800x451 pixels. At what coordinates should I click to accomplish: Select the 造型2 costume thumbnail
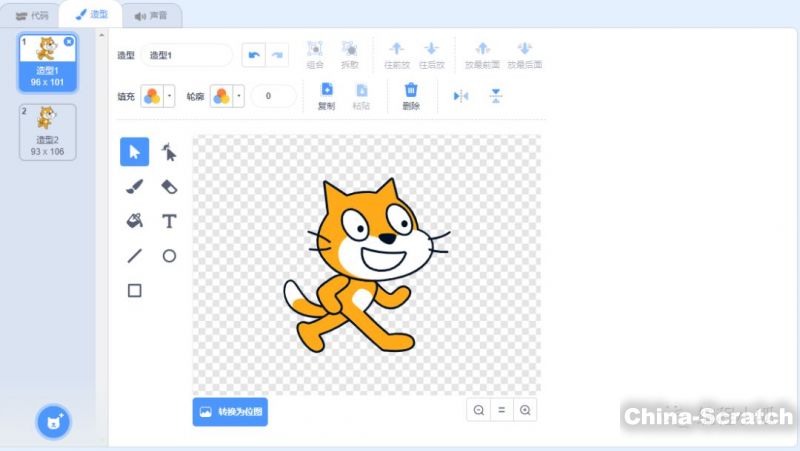point(47,131)
